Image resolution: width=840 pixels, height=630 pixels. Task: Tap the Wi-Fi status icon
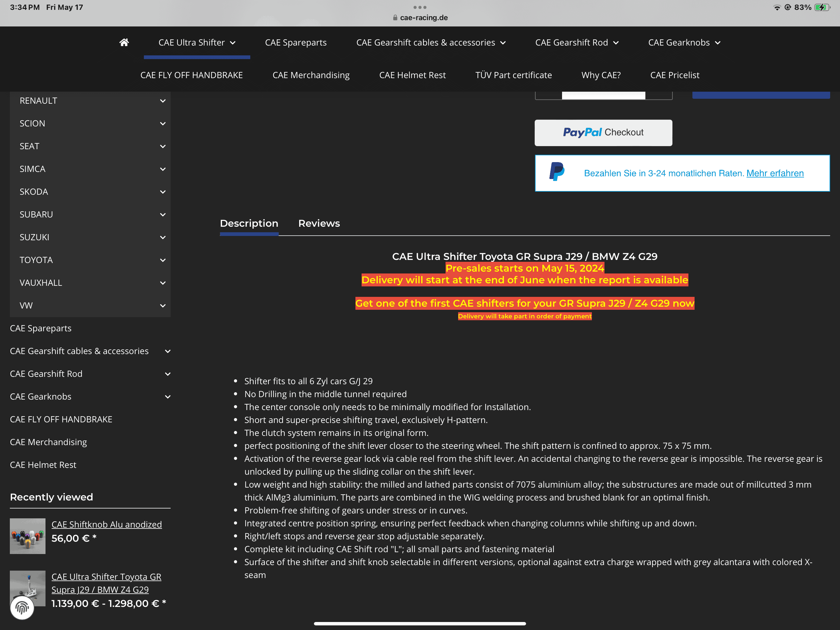(777, 7)
